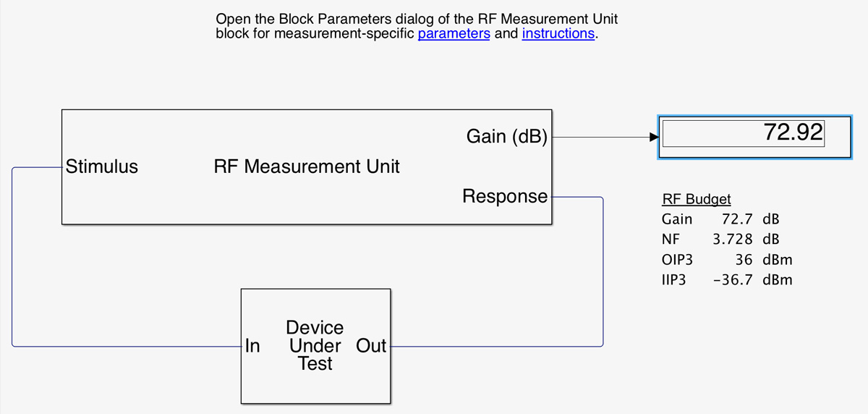This screenshot has height=414, width=868.
Task: Click the 'Open the Block Parameters dialog' annotation text
Action: pos(417,20)
